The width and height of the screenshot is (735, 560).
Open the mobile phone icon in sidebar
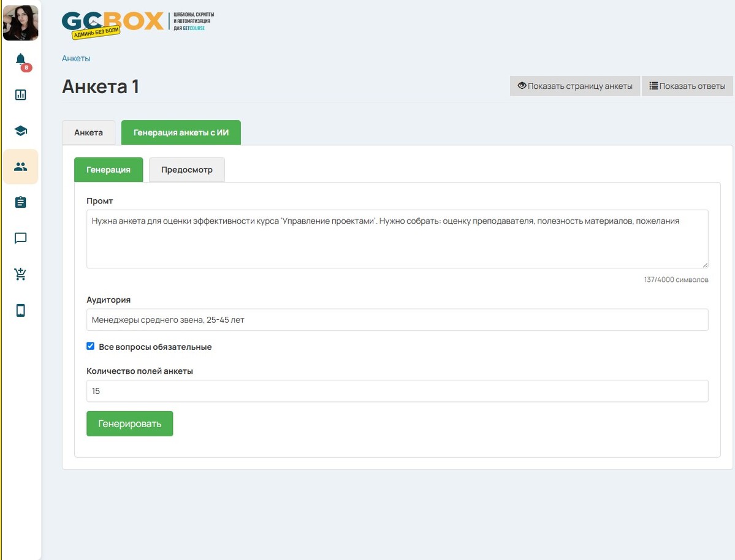21,310
